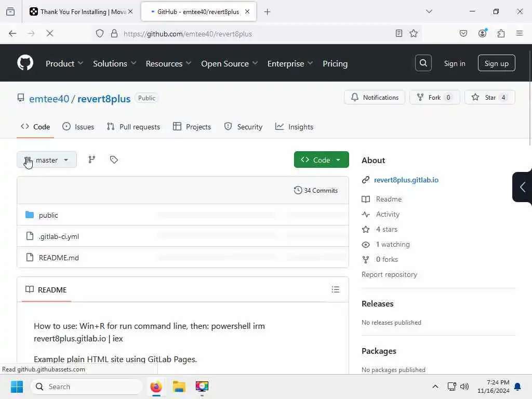Switch to the Issues tab
This screenshot has width=532, height=399.
coord(78,127)
